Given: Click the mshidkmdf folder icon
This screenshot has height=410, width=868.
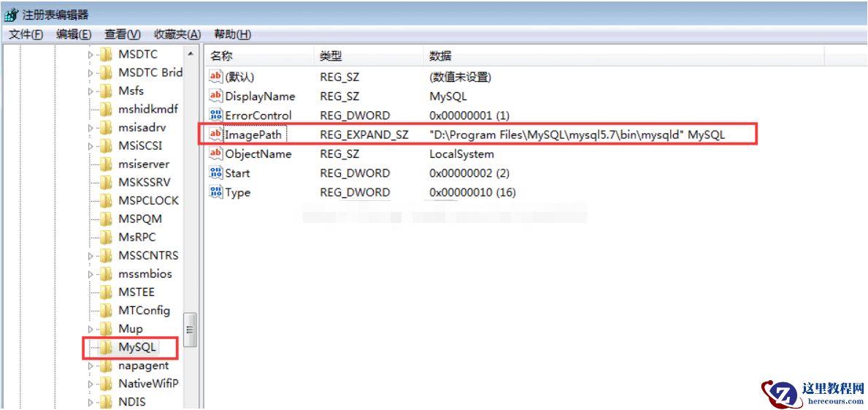Looking at the screenshot, I should (x=105, y=110).
